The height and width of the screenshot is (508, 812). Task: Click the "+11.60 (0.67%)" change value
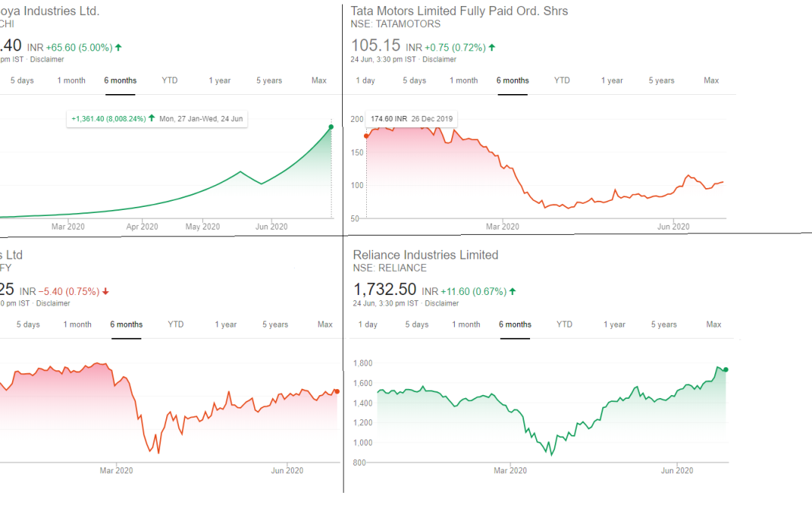coord(474,292)
